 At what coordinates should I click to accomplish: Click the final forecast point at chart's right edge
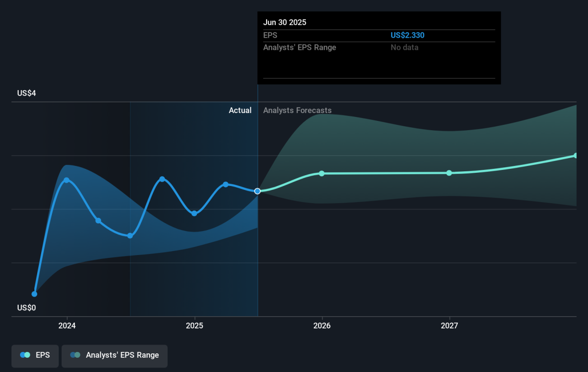pos(576,156)
